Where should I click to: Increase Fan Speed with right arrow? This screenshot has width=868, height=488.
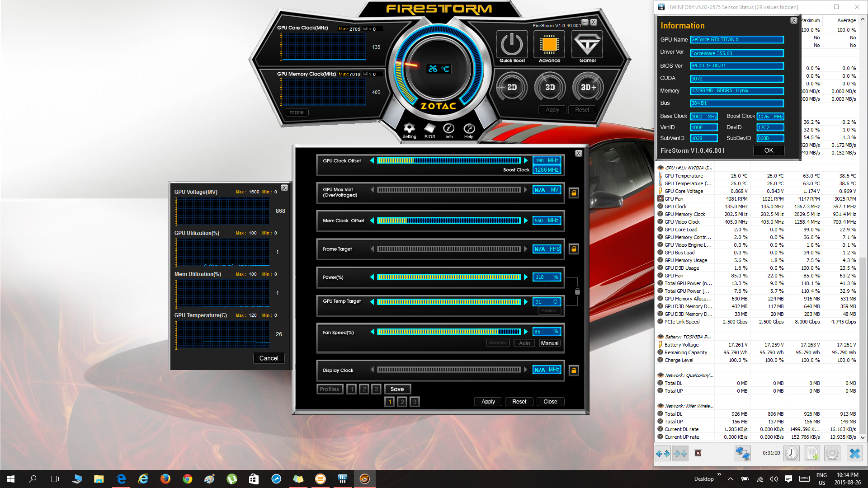pos(526,332)
